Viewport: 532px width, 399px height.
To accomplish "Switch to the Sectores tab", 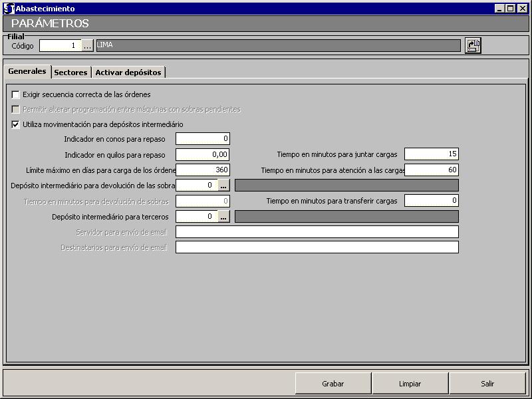I will pyautogui.click(x=70, y=72).
